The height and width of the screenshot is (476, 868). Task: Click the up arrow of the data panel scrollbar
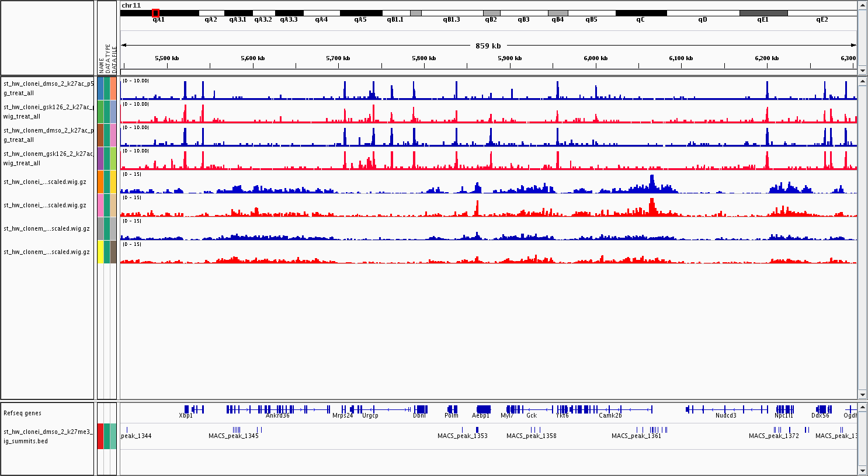point(862,81)
